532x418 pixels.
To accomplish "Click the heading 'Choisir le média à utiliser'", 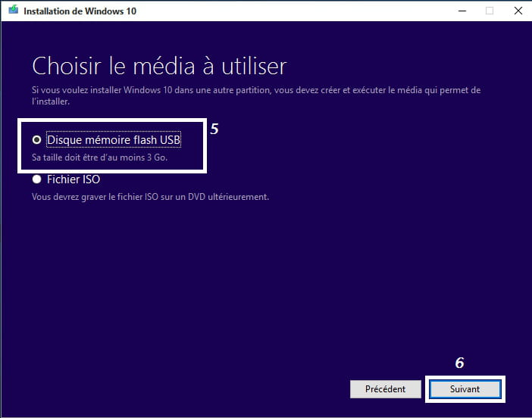I will pyautogui.click(x=159, y=66).
